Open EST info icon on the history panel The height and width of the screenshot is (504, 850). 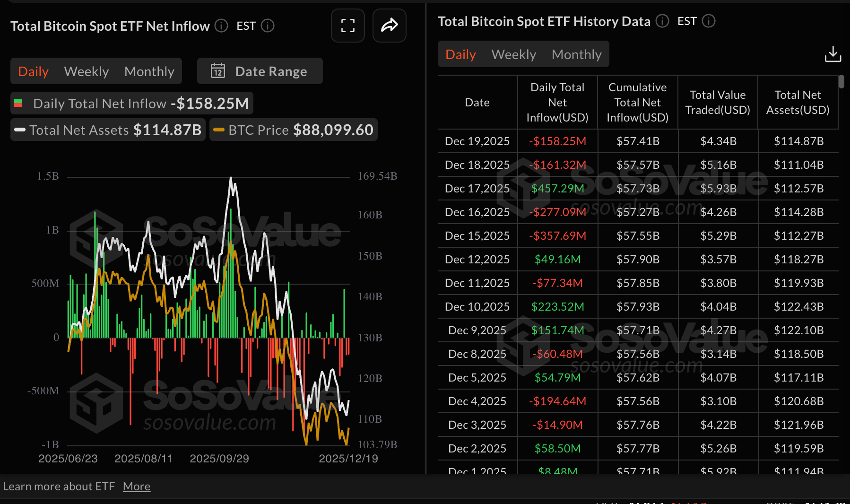pos(708,21)
